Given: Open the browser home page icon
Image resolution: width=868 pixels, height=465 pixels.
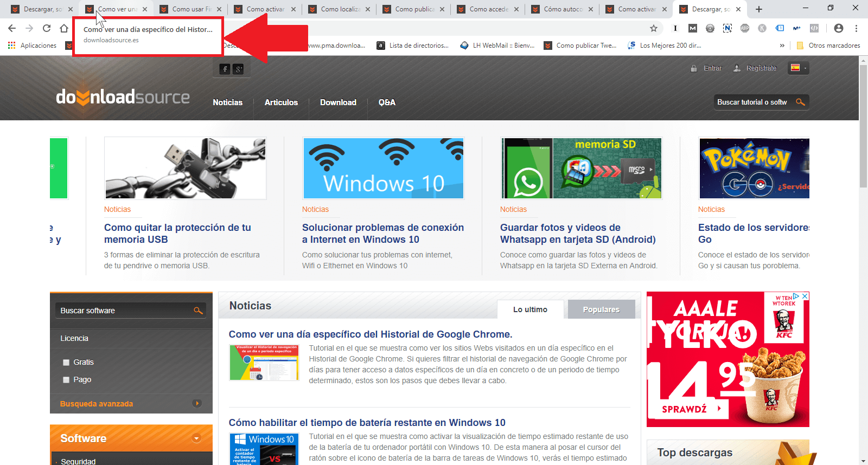Looking at the screenshot, I should [x=64, y=28].
